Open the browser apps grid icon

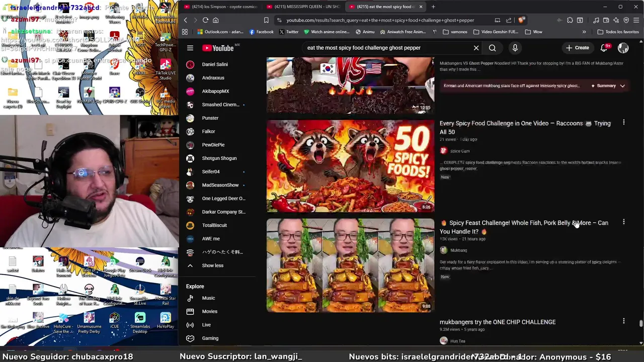tap(185, 32)
